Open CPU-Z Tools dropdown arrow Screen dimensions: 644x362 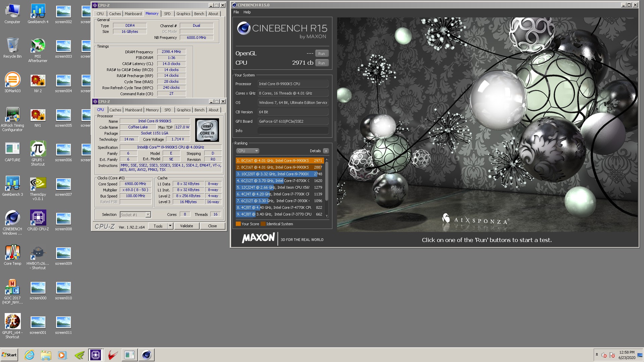[x=170, y=226]
